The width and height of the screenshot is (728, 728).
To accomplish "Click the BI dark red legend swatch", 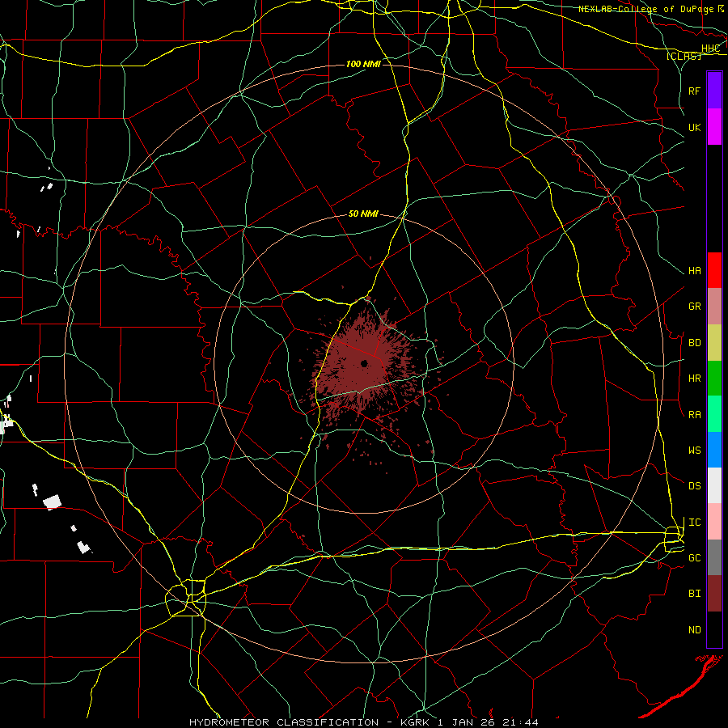I will pos(714,594).
